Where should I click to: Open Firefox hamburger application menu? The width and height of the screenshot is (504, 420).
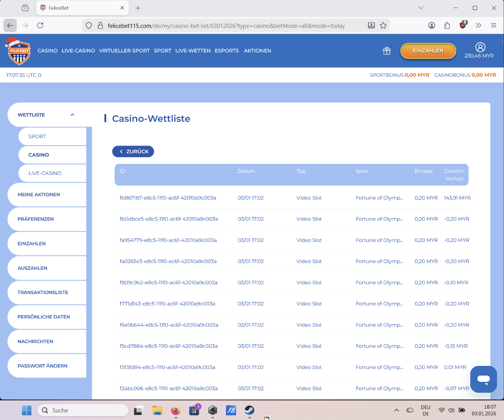(493, 26)
